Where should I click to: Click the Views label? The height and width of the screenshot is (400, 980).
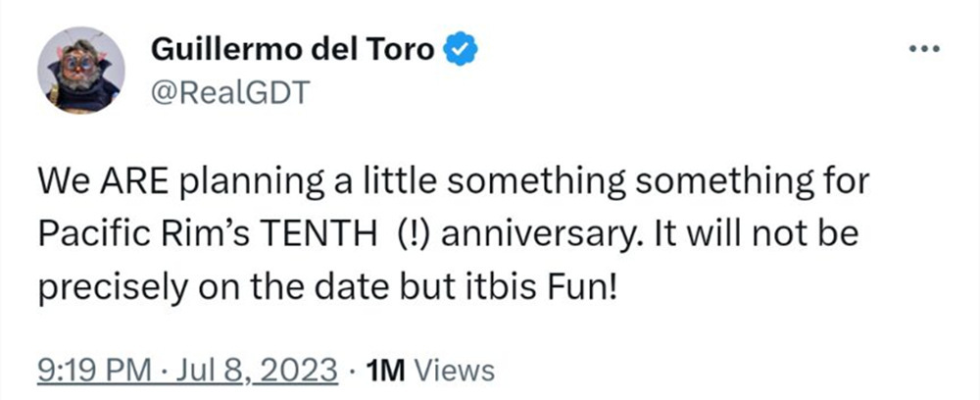tap(456, 370)
